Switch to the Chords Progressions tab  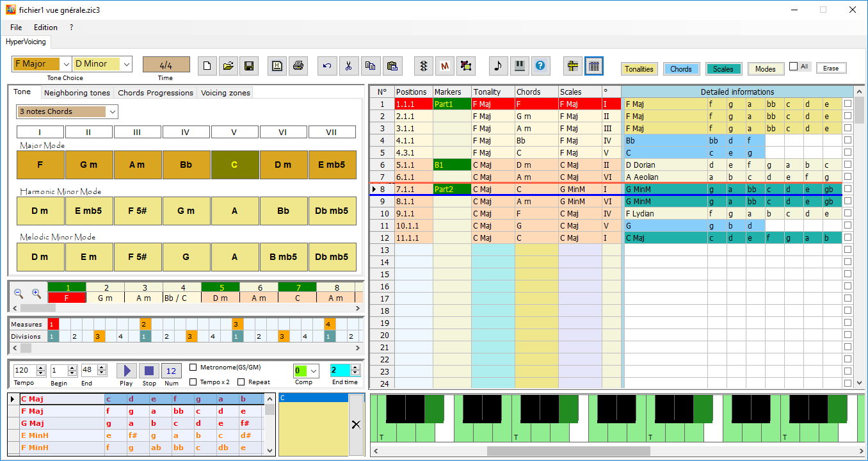156,93
